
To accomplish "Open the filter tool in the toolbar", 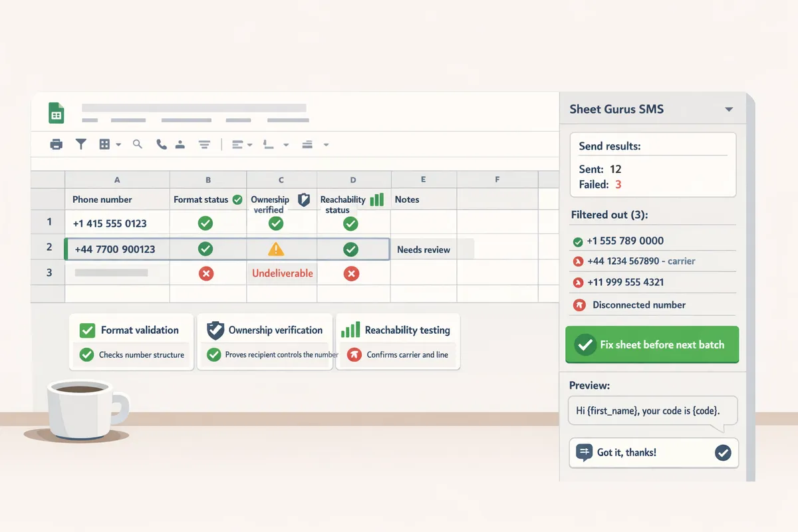I will [81, 144].
